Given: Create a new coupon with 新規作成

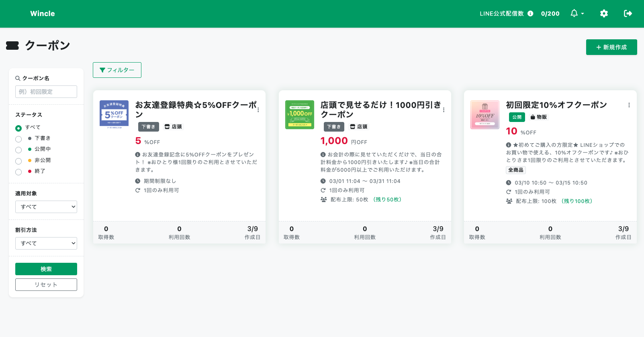Looking at the screenshot, I should [611, 47].
